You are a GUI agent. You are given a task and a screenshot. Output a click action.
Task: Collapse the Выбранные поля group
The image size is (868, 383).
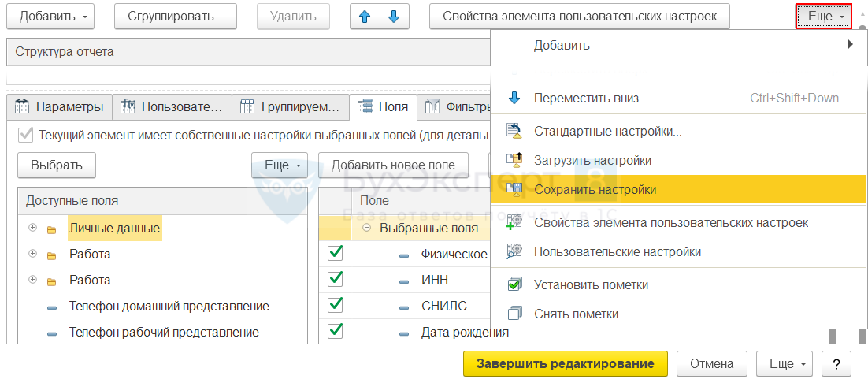point(366,228)
